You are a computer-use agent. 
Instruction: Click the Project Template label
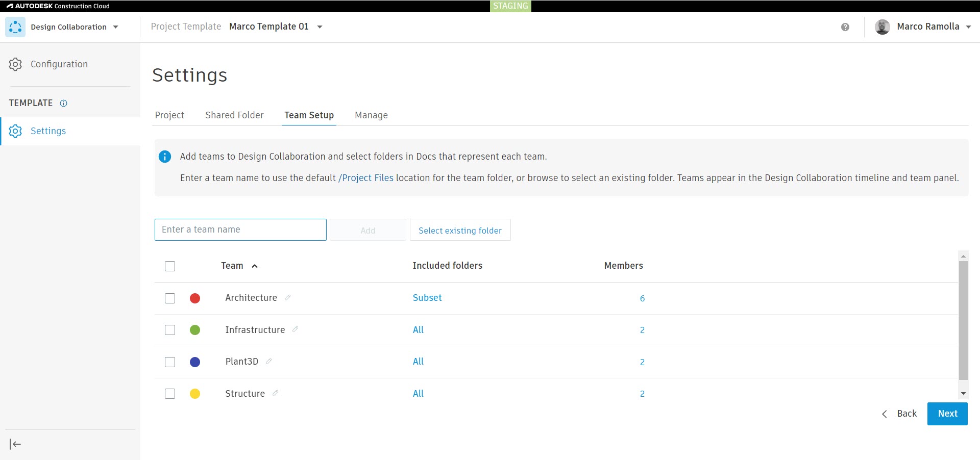(x=186, y=27)
